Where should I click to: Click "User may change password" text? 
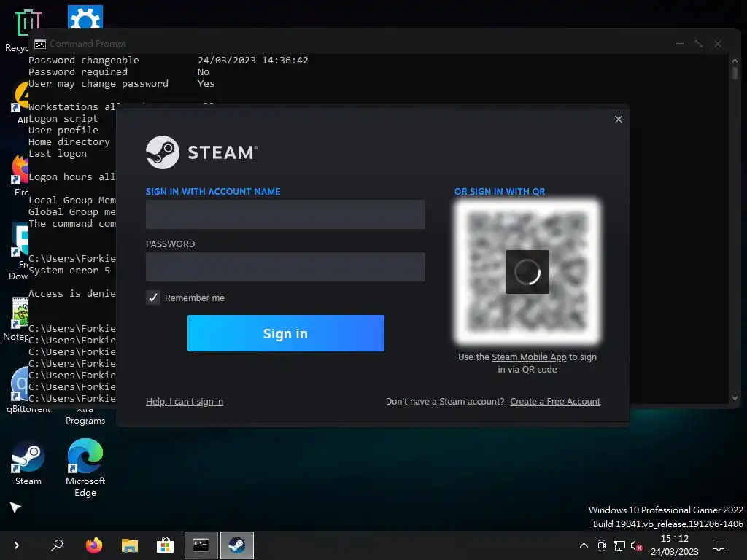point(98,84)
